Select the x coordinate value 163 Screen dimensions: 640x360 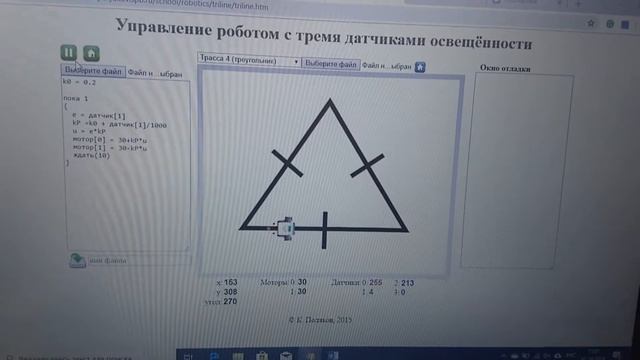[231, 282]
